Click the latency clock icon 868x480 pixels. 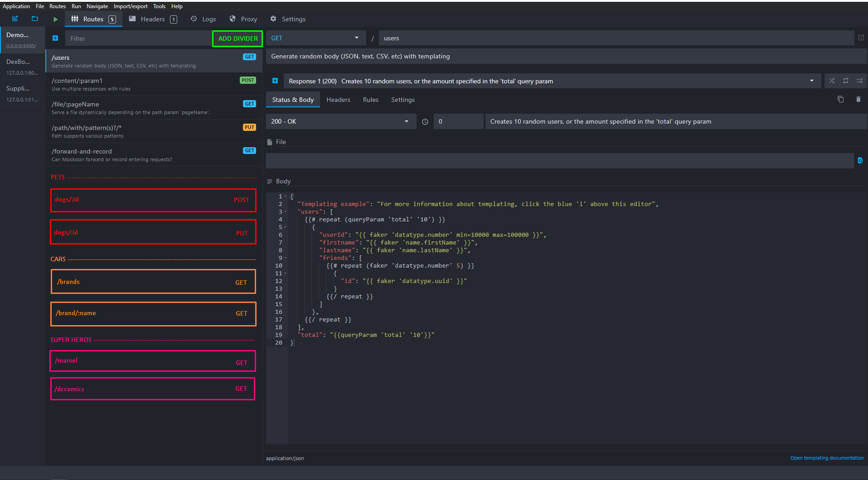tap(425, 122)
